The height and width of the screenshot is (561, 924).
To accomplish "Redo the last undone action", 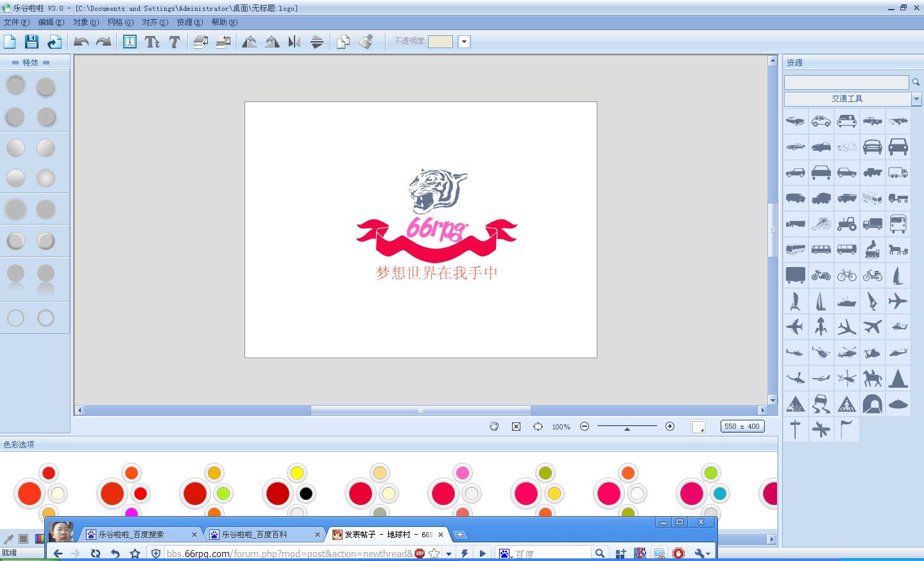I will [x=103, y=42].
